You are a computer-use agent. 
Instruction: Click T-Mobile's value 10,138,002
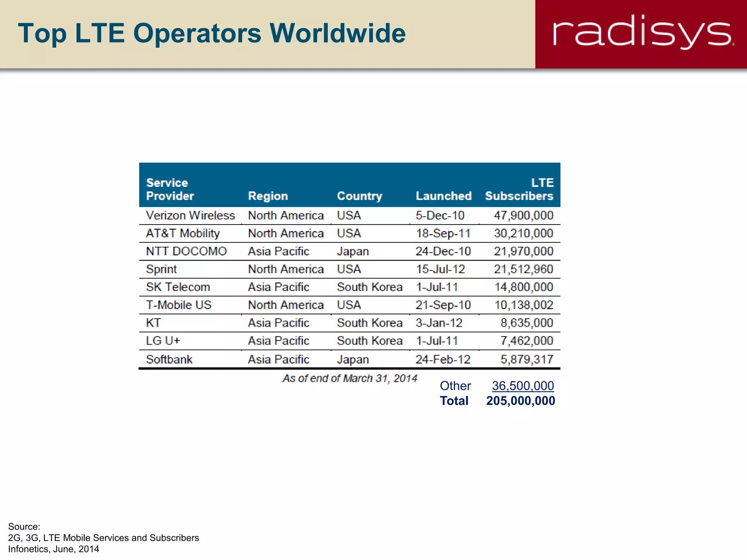click(524, 305)
